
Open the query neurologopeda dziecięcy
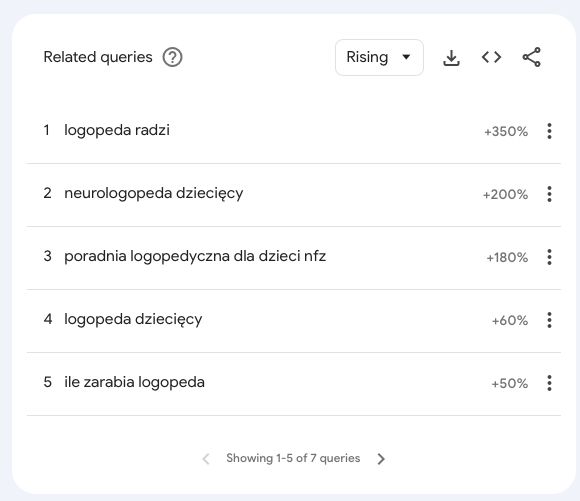coord(154,194)
